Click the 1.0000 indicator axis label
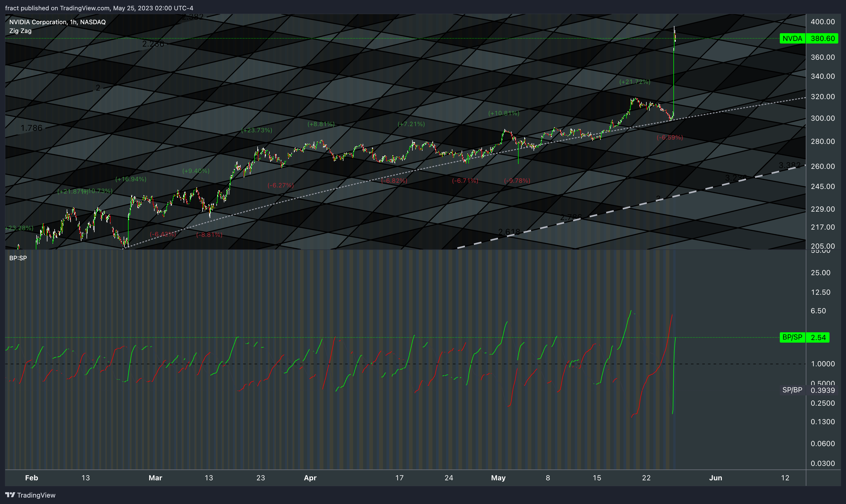This screenshot has width=846, height=504. (823, 364)
